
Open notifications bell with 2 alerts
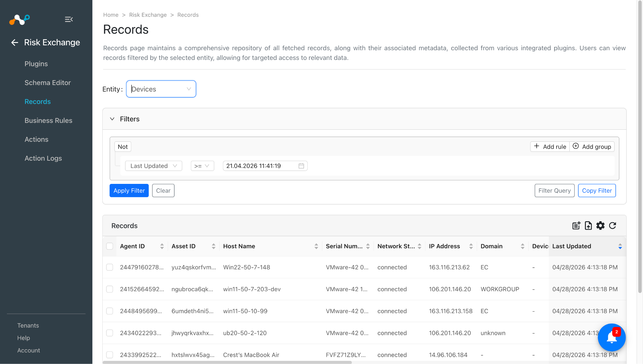[x=612, y=337]
